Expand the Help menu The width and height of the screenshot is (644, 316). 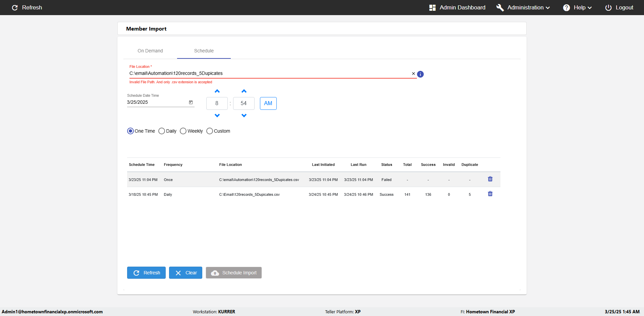(577, 7)
